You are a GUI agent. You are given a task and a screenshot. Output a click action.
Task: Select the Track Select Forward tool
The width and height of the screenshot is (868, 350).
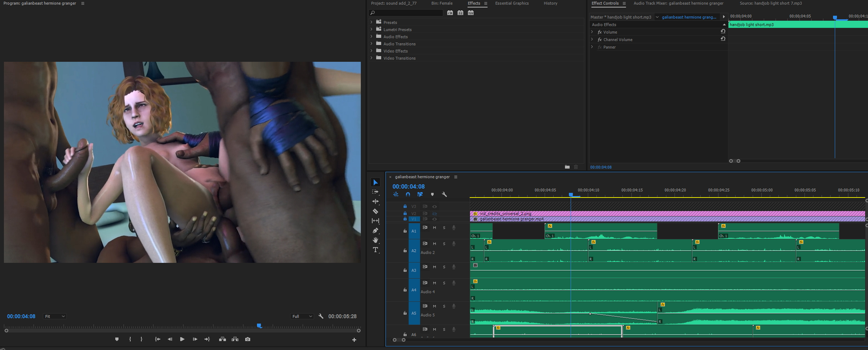click(x=375, y=192)
